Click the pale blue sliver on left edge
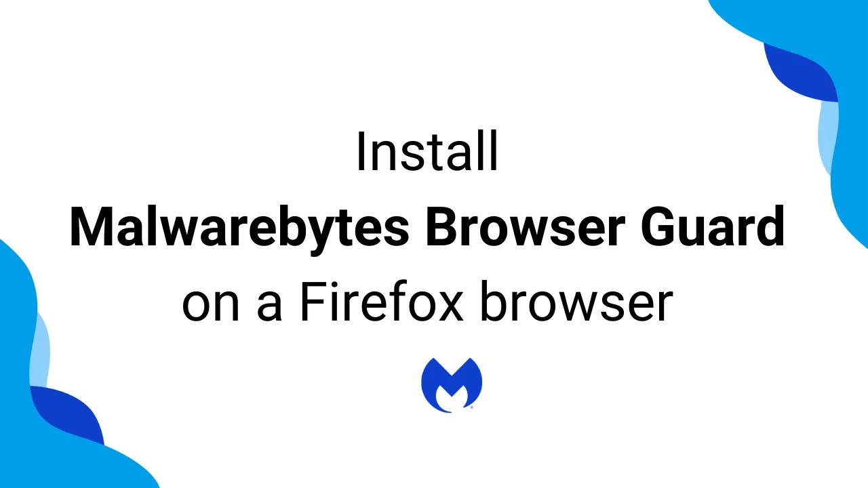The width and height of the screenshot is (868, 488). pyautogui.click(x=41, y=350)
